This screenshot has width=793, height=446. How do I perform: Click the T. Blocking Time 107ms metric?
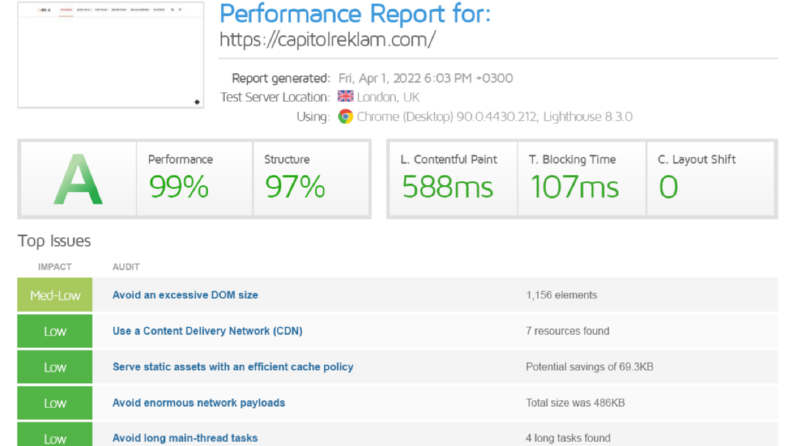(x=582, y=179)
